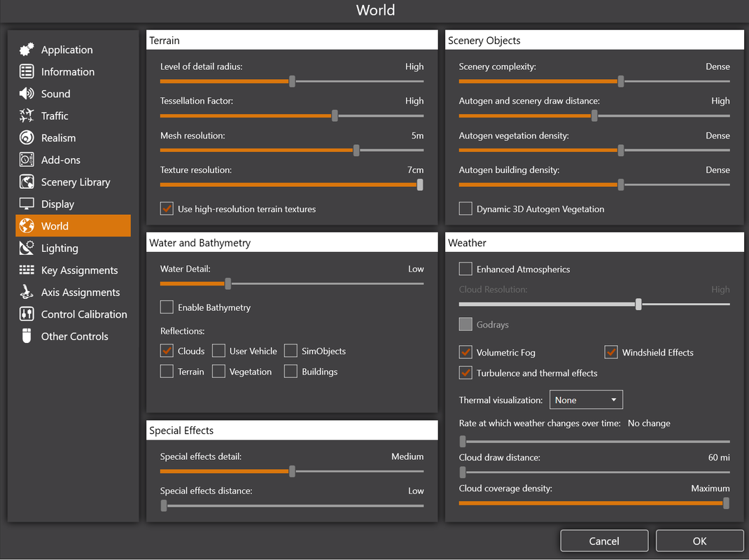Image resolution: width=749 pixels, height=560 pixels.
Task: Click the Water Detail slider handle
Action: coord(228,283)
